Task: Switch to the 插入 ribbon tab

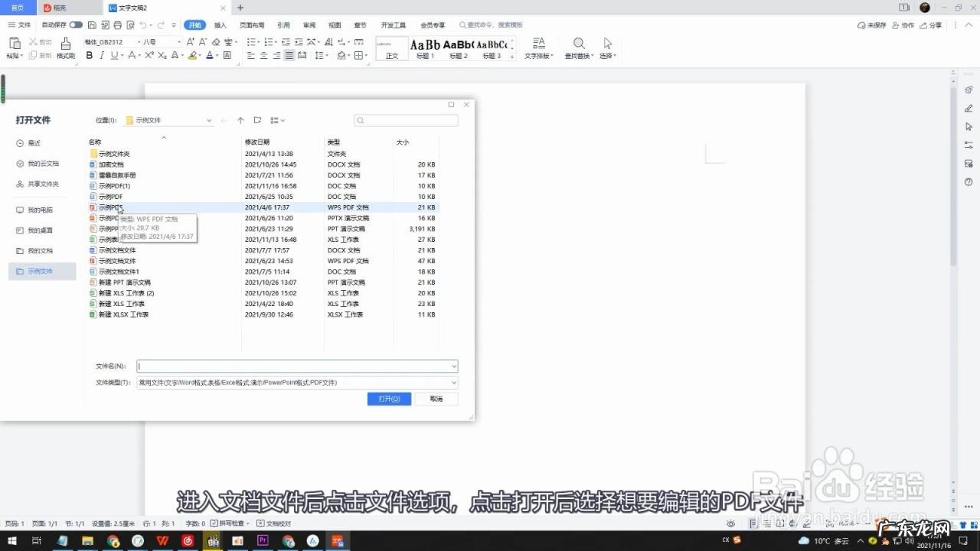Action: (x=220, y=25)
